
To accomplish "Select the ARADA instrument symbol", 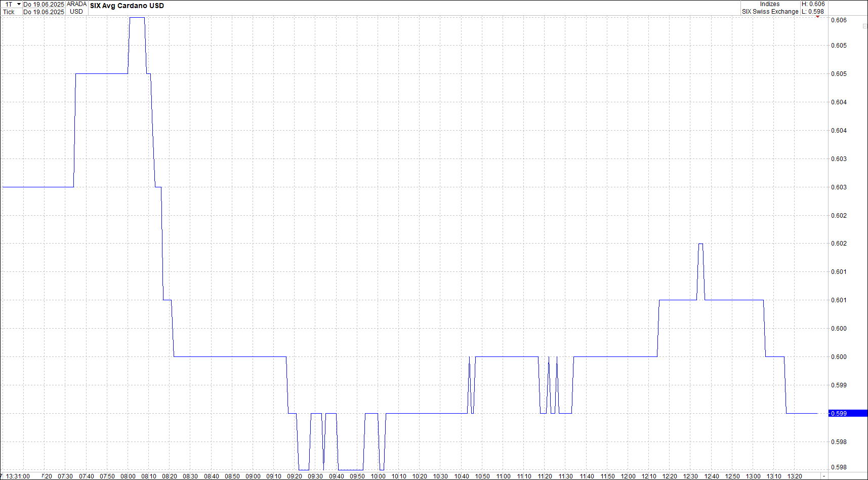I will pos(76,4).
